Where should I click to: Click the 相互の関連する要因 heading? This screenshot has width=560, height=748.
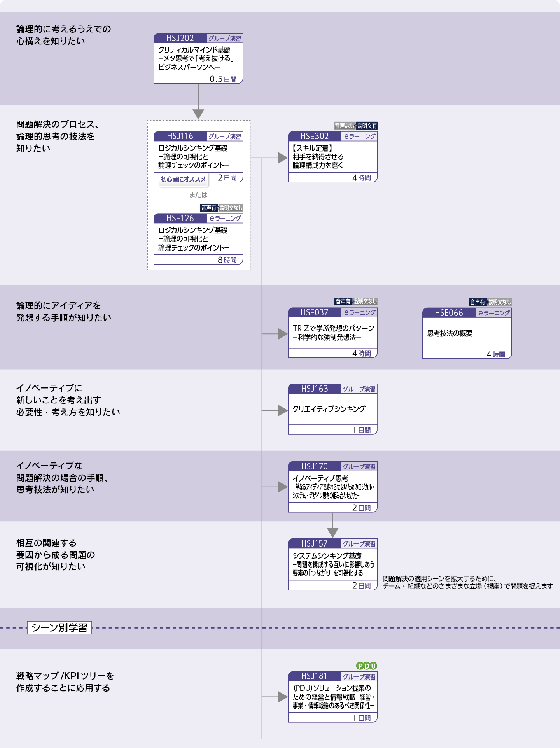pyautogui.click(x=56, y=554)
